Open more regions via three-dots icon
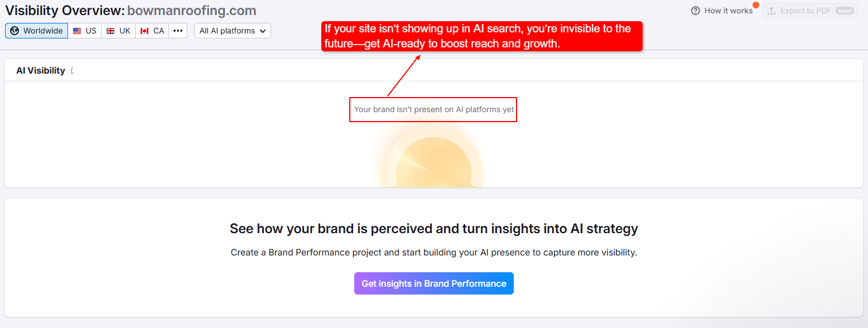The width and height of the screenshot is (868, 328). [178, 31]
